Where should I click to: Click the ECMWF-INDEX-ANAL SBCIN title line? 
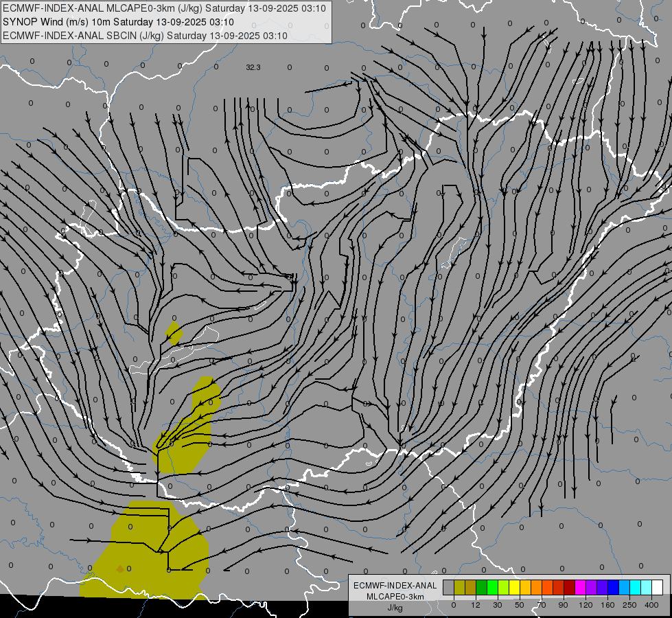[x=145, y=36]
